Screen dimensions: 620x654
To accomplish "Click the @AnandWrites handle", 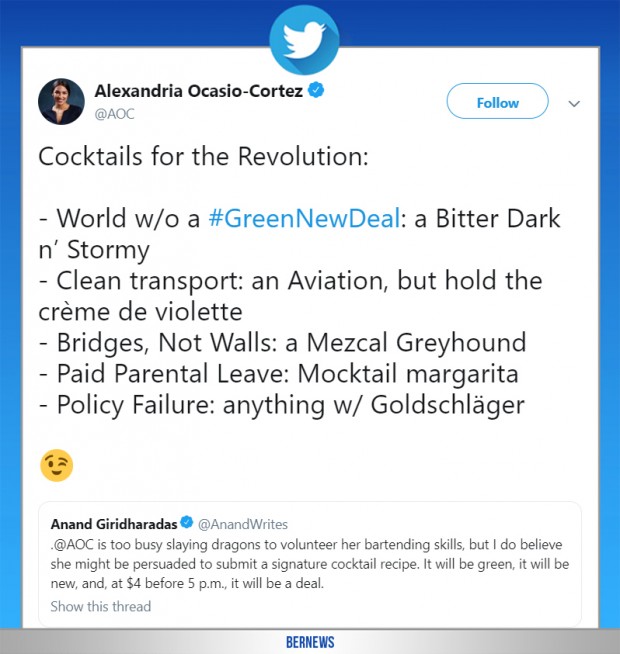I will (242, 523).
